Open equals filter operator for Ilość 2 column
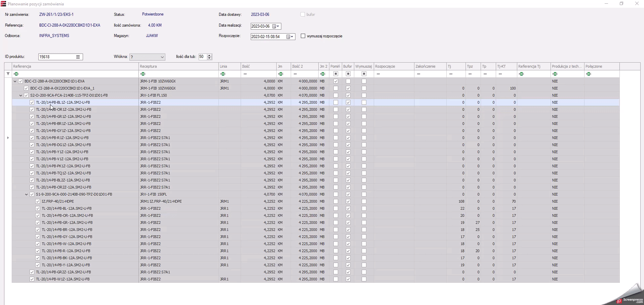The width and height of the screenshot is (644, 305). [x=295, y=74]
